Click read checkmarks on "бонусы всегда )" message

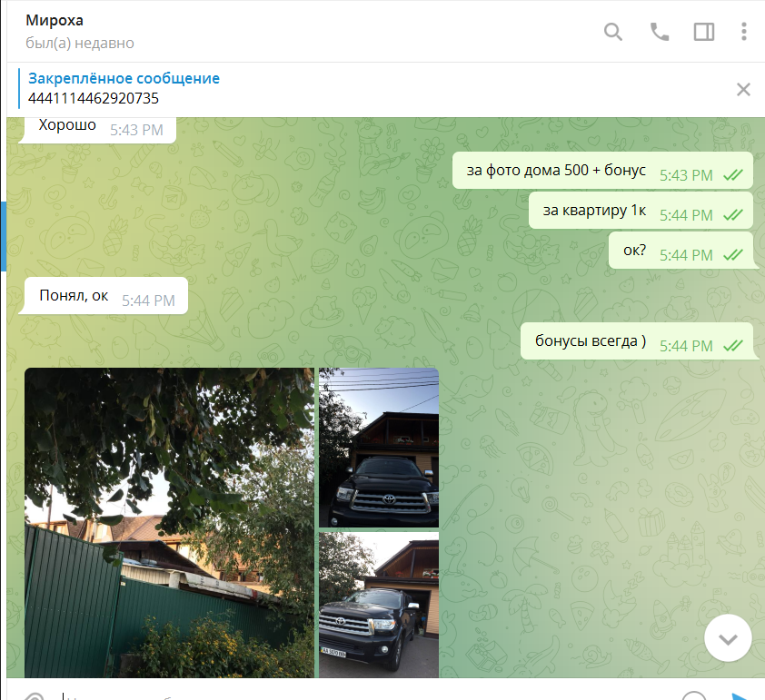point(732,346)
